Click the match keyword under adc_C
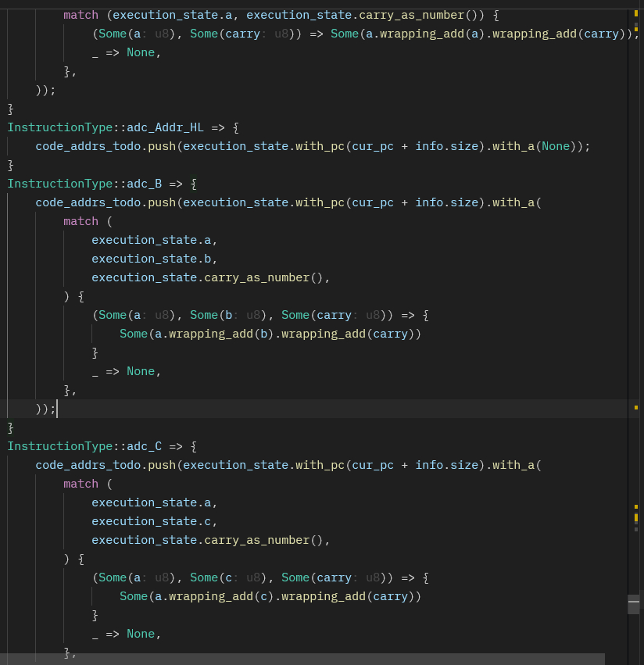The width and height of the screenshot is (644, 665). (x=80, y=484)
